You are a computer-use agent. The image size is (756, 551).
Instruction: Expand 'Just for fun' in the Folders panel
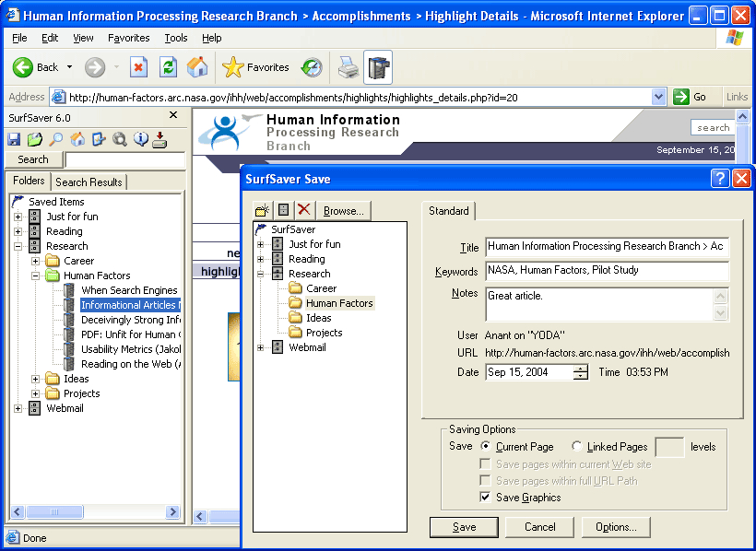[18, 217]
